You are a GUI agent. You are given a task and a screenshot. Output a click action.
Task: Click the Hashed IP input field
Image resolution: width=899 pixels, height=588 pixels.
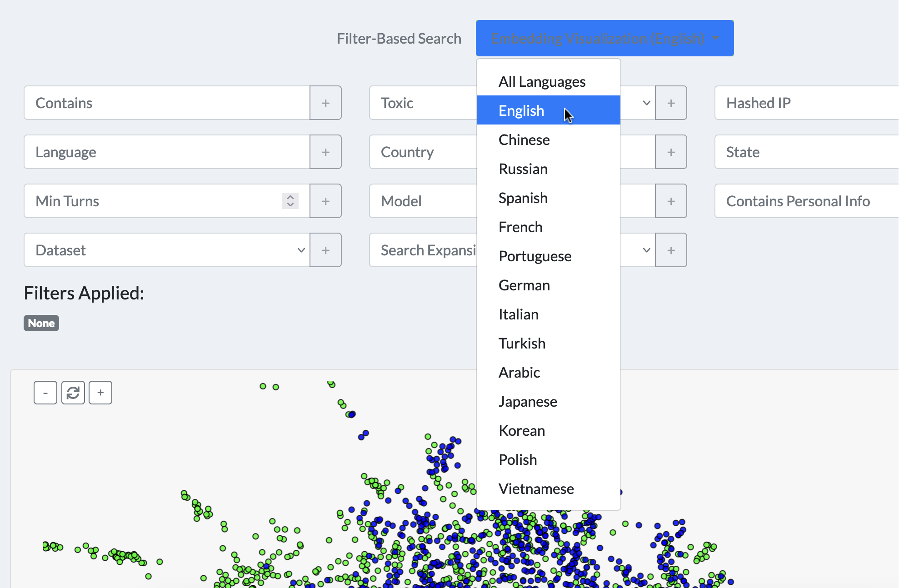pos(807,103)
